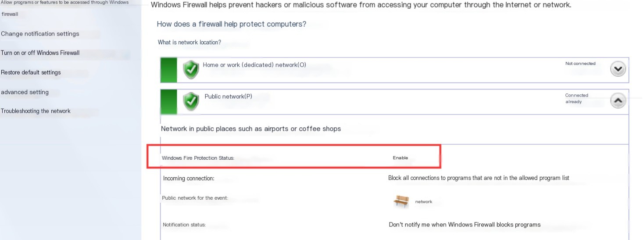Click the Not connected status text

click(x=580, y=64)
